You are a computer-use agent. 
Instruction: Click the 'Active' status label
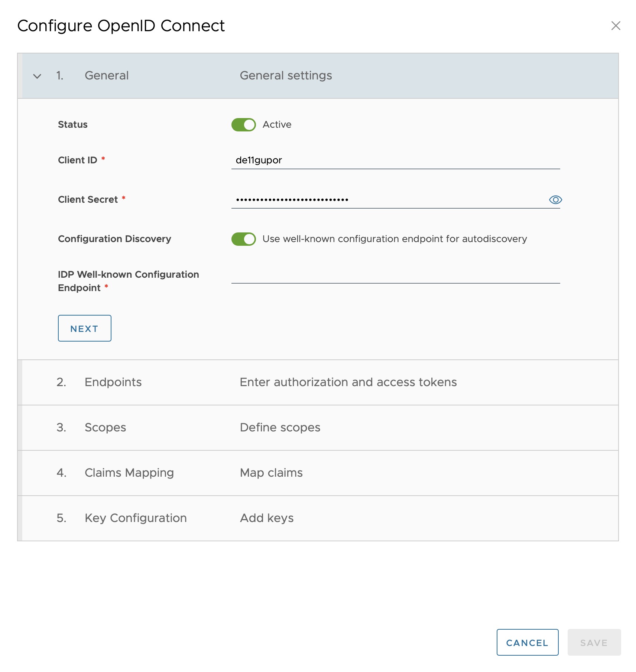tap(277, 125)
